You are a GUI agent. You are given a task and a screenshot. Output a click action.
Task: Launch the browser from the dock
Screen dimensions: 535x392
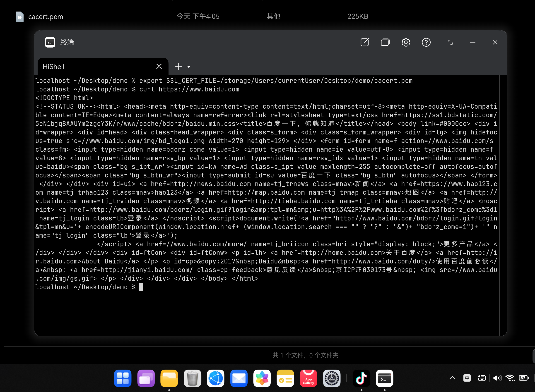[x=215, y=378]
